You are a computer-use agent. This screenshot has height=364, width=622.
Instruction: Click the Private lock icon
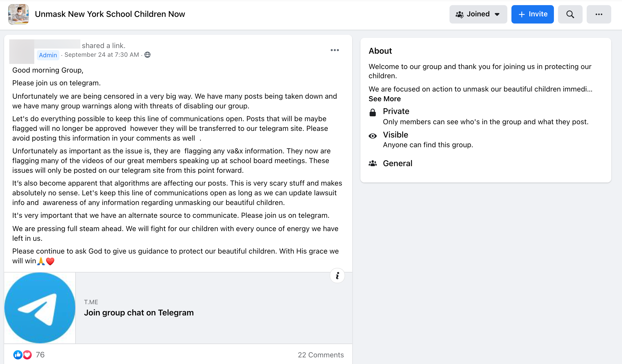373,112
